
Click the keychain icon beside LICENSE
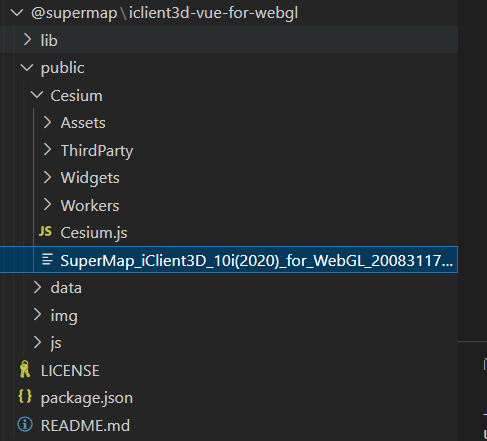pos(25,369)
